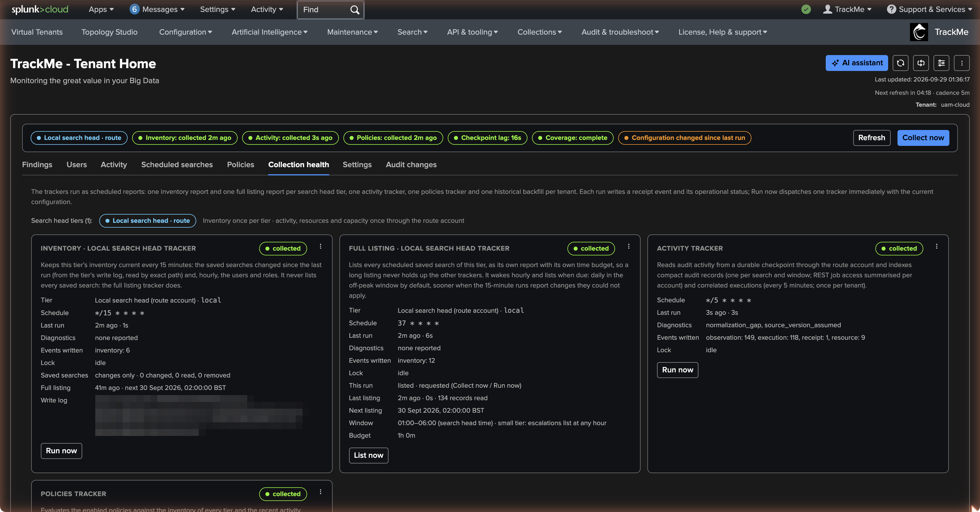This screenshot has width=980, height=512.
Task: Click the text 'normalization_gap, source_version_assumed'
Action: 774,325
